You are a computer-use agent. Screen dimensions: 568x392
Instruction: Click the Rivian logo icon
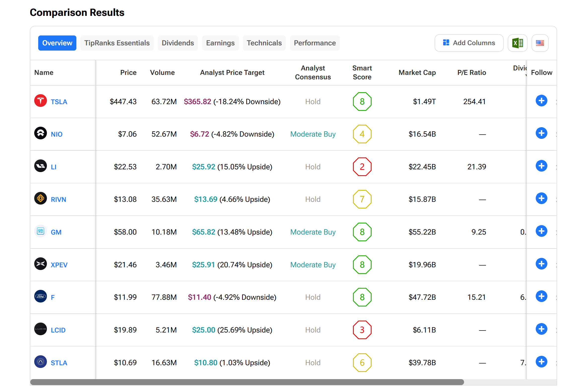40,198
